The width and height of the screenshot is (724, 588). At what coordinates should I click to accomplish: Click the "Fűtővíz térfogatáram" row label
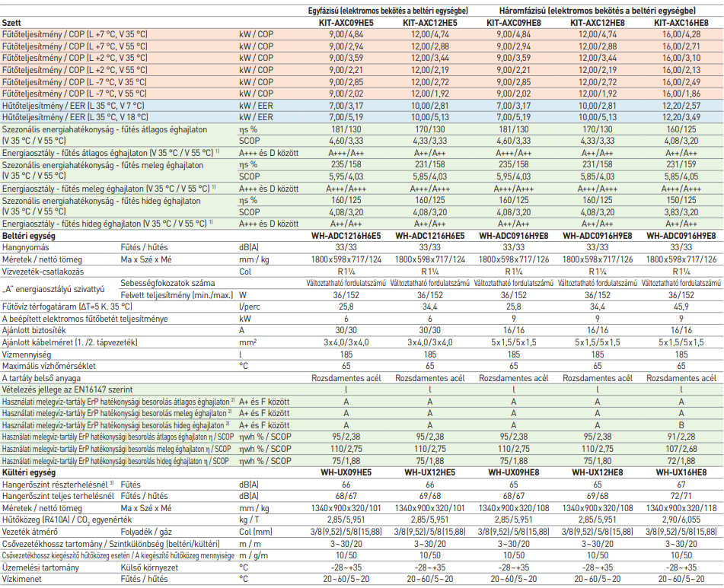[x=67, y=307]
